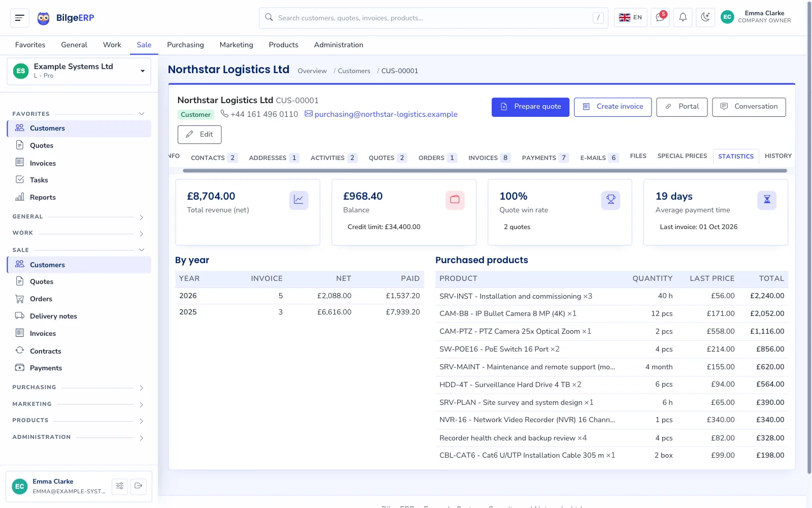Image resolution: width=812 pixels, height=508 pixels.
Task: Click the total revenue chart icon
Action: tap(299, 200)
